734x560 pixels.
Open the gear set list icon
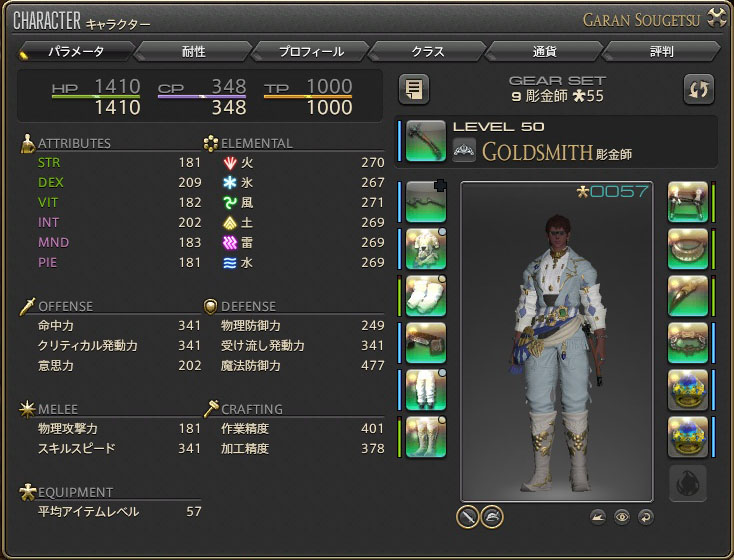click(x=414, y=89)
